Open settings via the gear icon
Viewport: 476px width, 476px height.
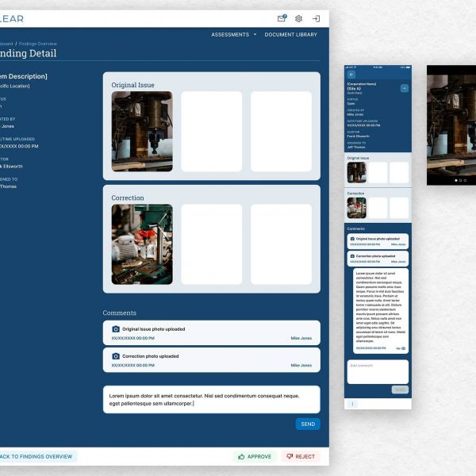click(299, 18)
